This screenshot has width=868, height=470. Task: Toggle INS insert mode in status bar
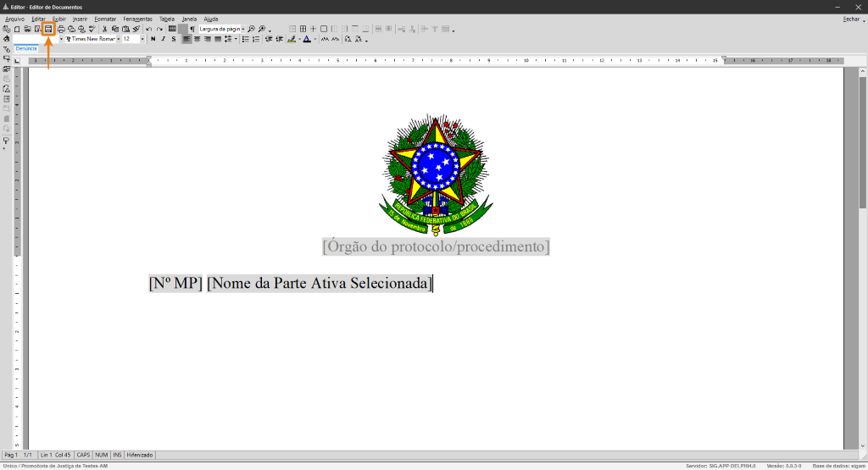point(117,455)
